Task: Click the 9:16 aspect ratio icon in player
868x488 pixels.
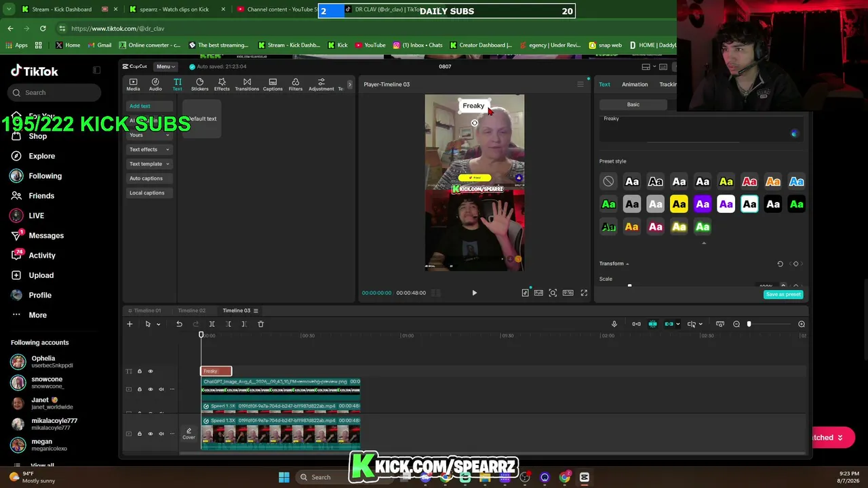Action: 568,293
